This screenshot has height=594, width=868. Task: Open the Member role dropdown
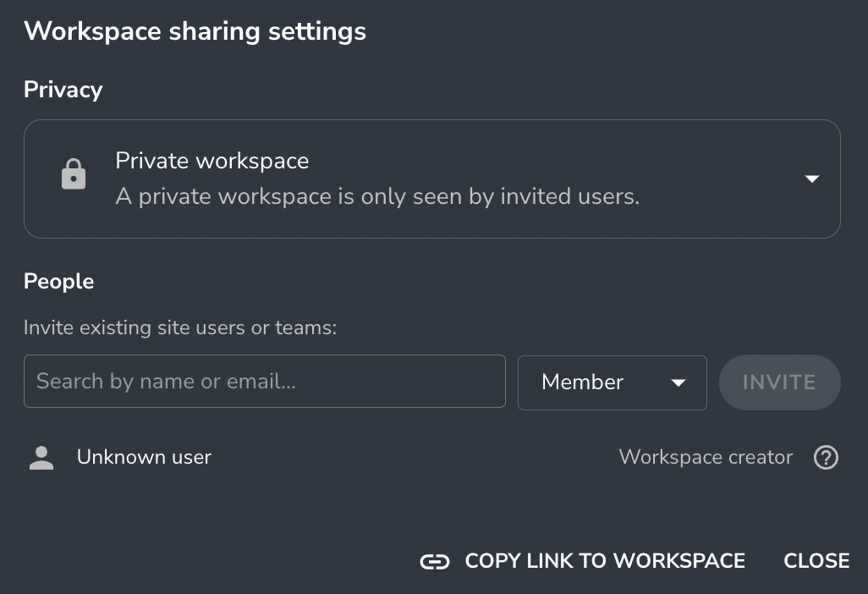[612, 382]
